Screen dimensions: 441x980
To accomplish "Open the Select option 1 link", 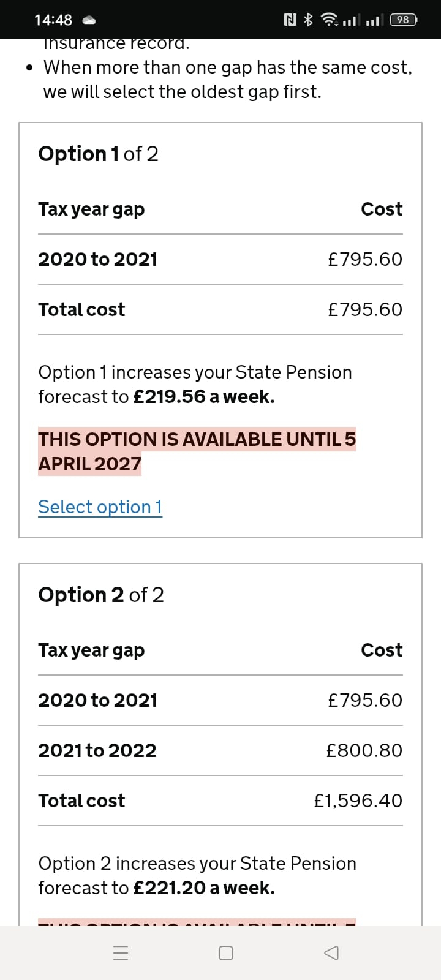I will [100, 507].
